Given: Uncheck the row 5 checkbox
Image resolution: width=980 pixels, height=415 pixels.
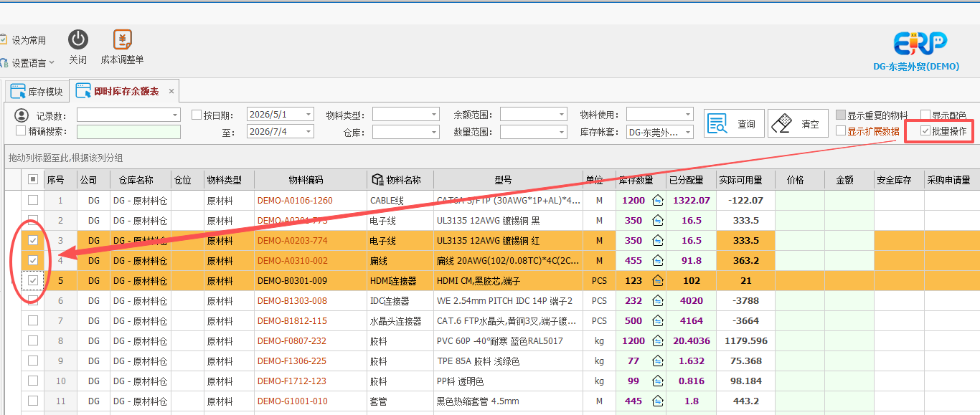Looking at the screenshot, I should [x=33, y=281].
